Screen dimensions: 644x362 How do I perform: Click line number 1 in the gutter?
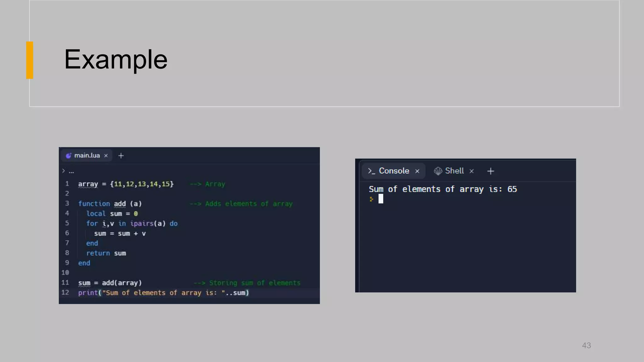pos(67,184)
